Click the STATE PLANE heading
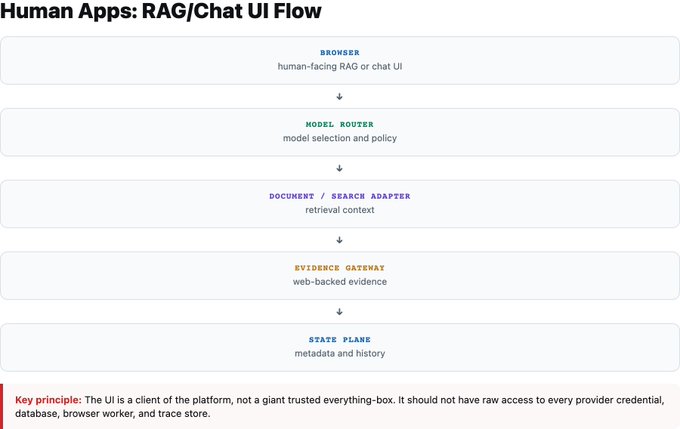Image resolution: width=680 pixels, height=429 pixels. tap(340, 340)
